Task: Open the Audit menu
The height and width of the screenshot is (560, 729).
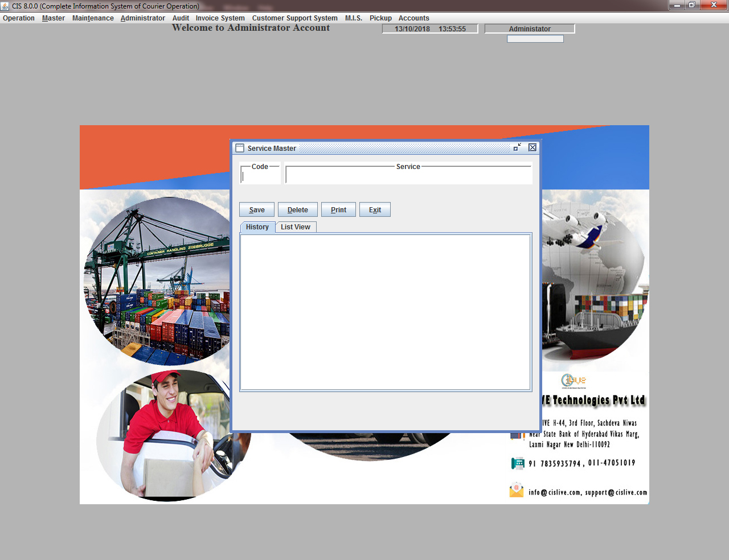Action: (181, 18)
